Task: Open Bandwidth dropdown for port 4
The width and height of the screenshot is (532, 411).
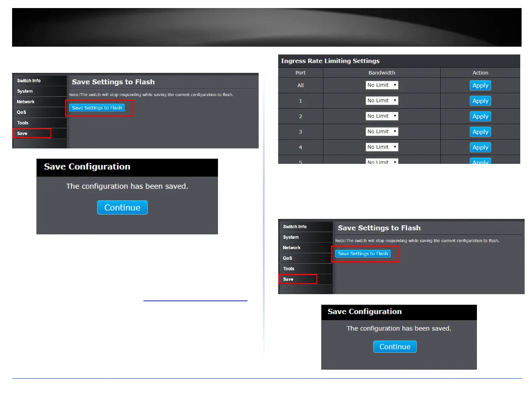Action: pyautogui.click(x=382, y=147)
